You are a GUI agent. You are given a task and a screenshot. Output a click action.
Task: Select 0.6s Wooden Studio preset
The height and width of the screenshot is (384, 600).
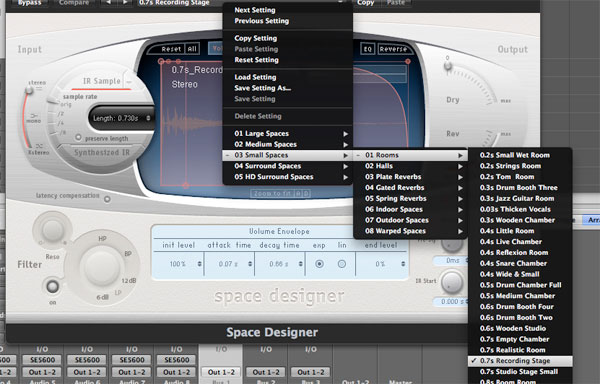pyautogui.click(x=520, y=328)
